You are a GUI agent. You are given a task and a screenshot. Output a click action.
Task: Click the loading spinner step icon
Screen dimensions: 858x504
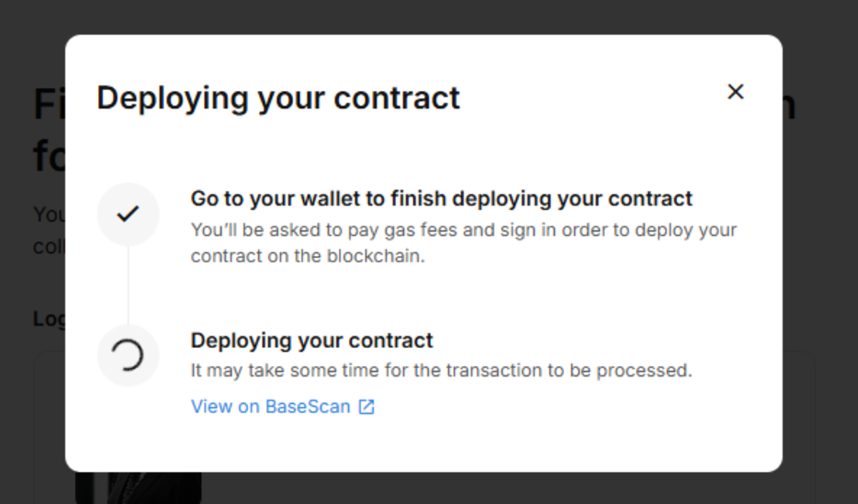[x=128, y=355]
